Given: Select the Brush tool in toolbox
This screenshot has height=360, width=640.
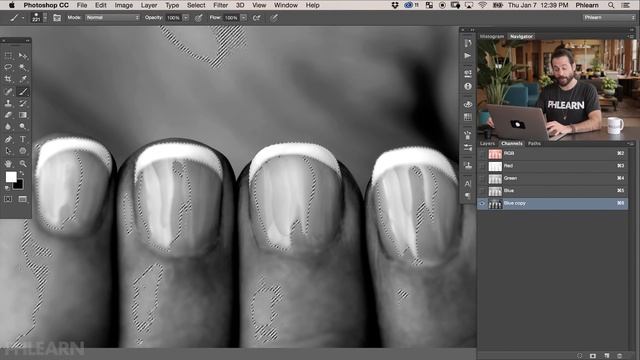Looking at the screenshot, I should pyautogui.click(x=23, y=91).
